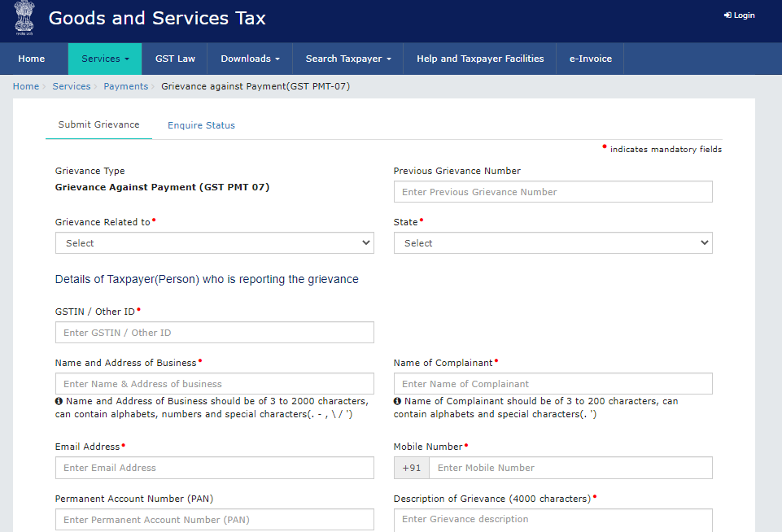
Task: Go to GST Law menu
Action: click(x=175, y=59)
